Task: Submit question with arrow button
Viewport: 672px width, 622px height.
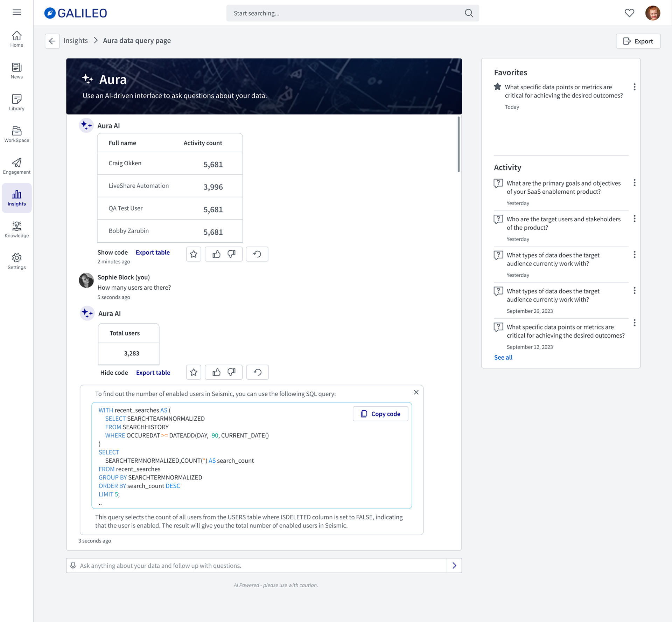Action: coord(454,565)
